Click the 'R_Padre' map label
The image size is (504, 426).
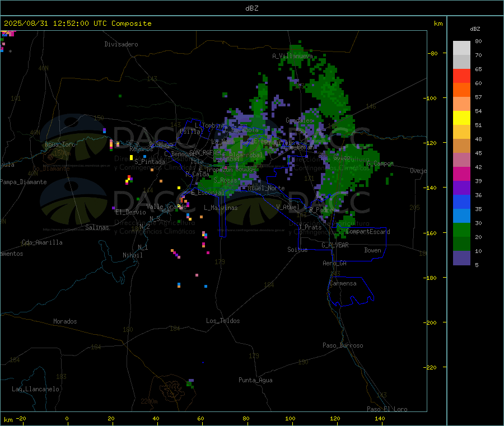coord(321,210)
